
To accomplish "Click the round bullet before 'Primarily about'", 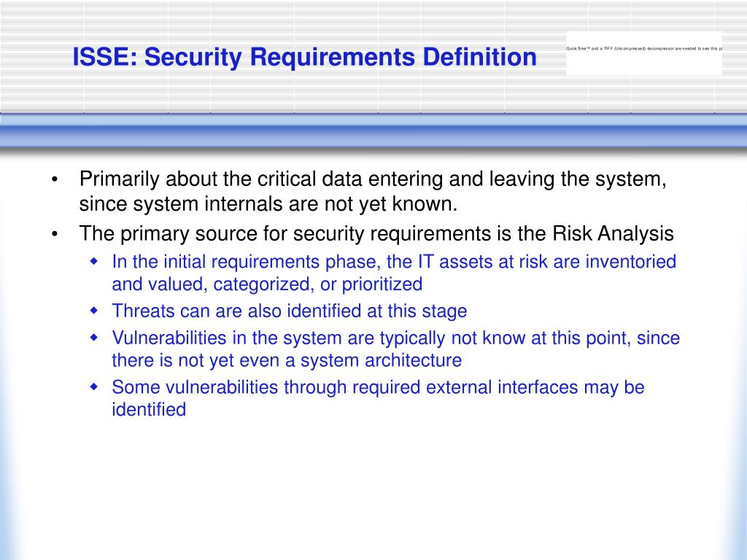I will click(x=55, y=180).
